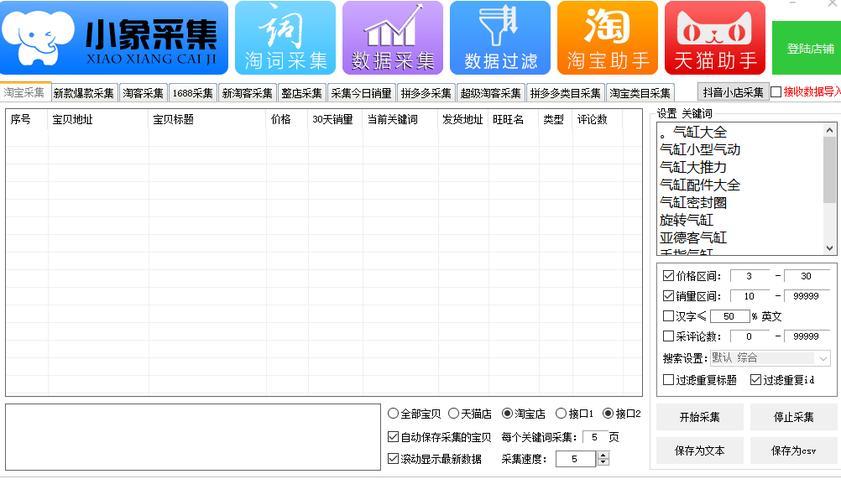Switch to the 整店采集 tab
This screenshot has height=500, width=841.
(x=302, y=93)
